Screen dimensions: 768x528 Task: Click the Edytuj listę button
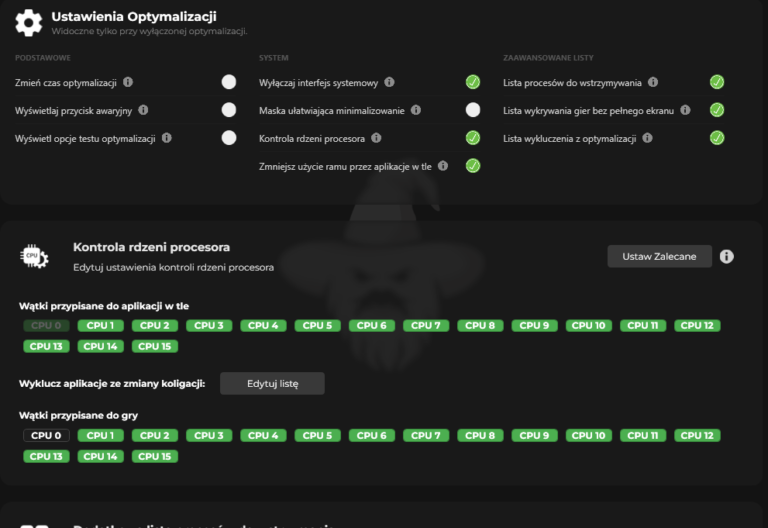pyautogui.click(x=272, y=384)
